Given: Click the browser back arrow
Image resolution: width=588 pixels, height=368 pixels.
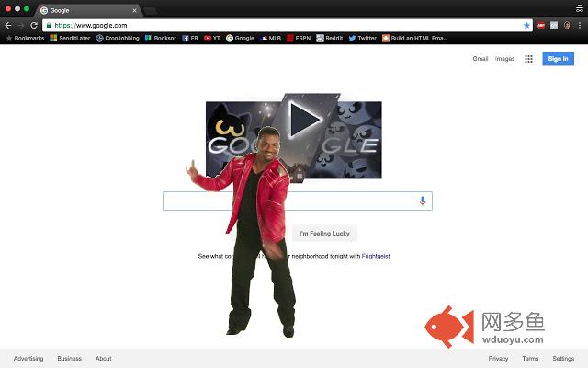Looking at the screenshot, I should click(x=8, y=25).
